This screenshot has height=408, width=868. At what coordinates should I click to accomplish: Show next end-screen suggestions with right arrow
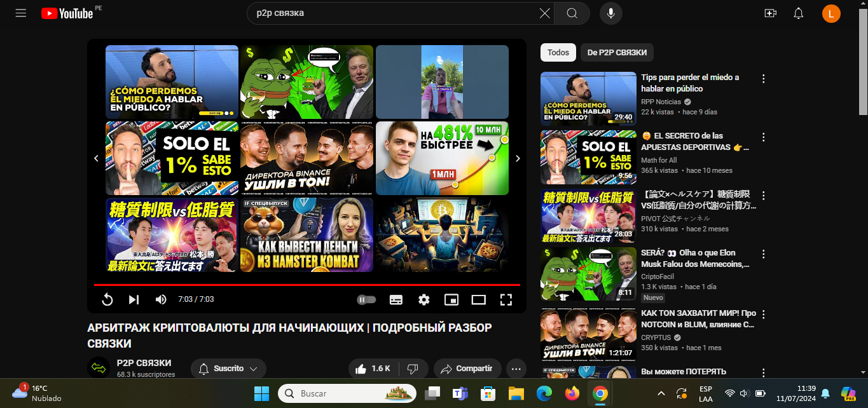coord(518,159)
